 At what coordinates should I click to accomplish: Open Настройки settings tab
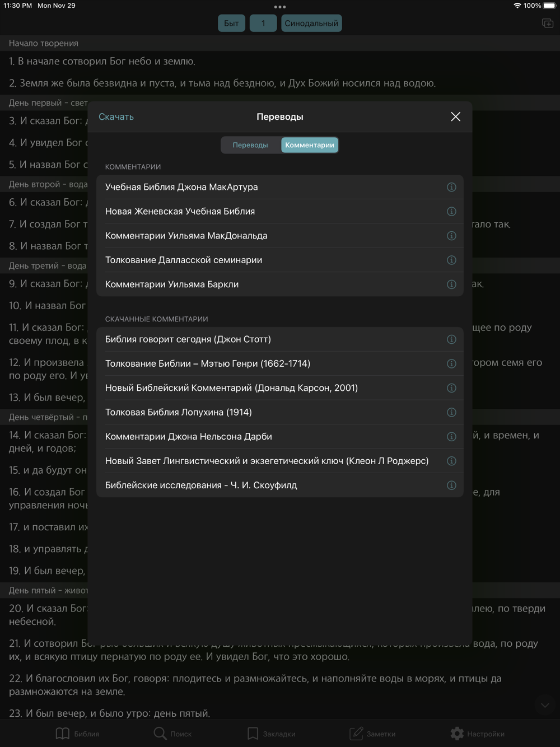pos(477,734)
